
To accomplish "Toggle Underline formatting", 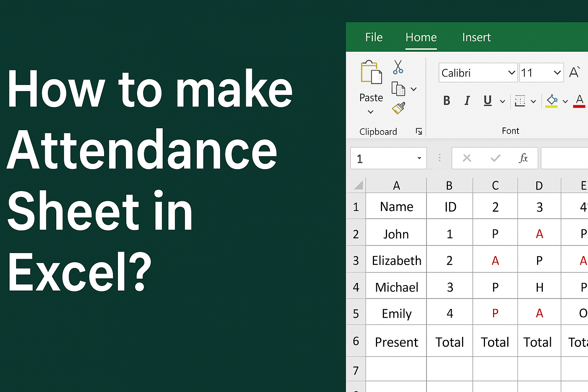I will tap(487, 101).
